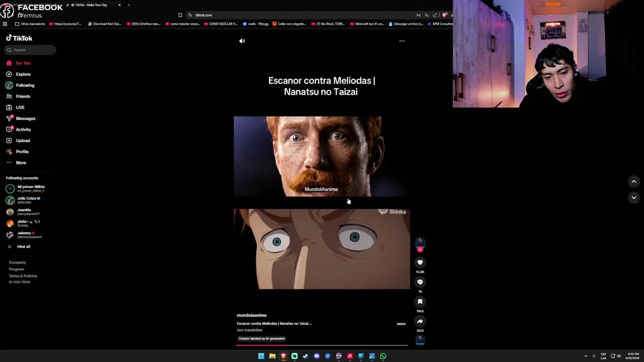Screen dimensions: 644x362
Task: Open the Otros marcadores bookmarks folder
Action: tap(30, 24)
